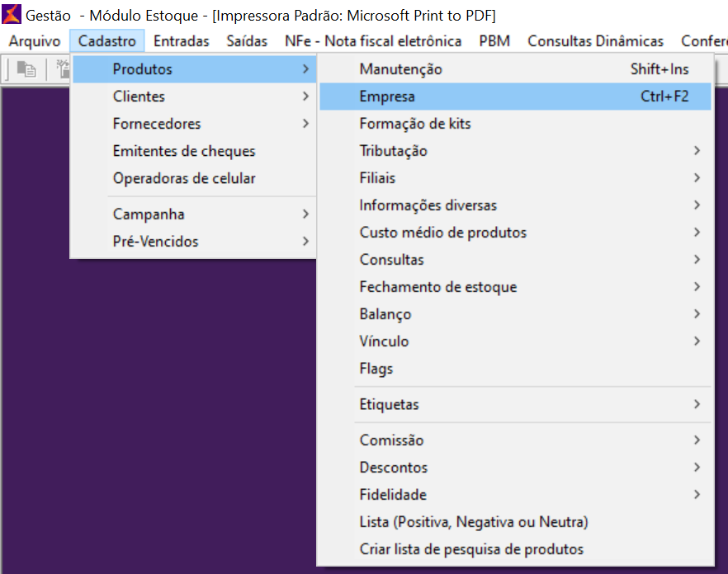The height and width of the screenshot is (574, 728).
Task: Expand the Tributação submenu arrow
Action: (697, 151)
